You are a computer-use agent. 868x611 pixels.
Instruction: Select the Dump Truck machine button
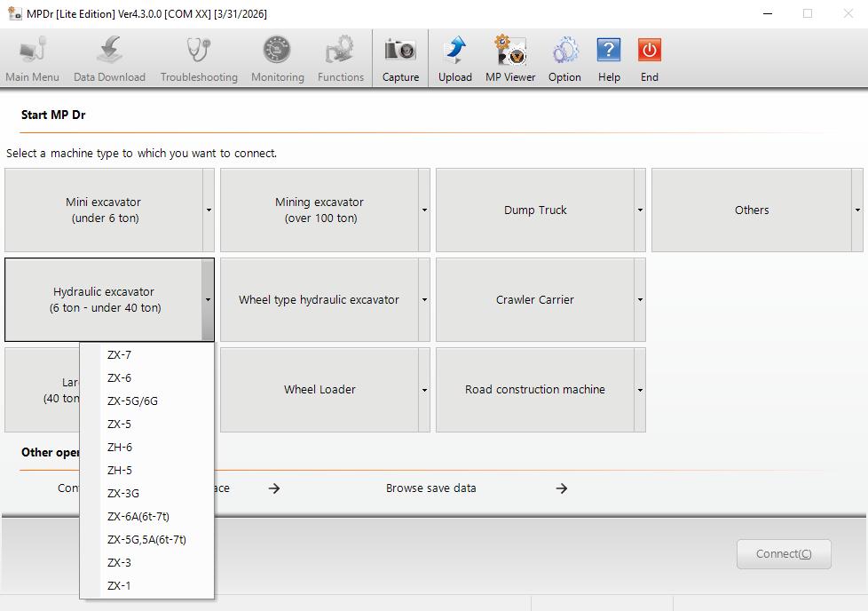coord(535,210)
